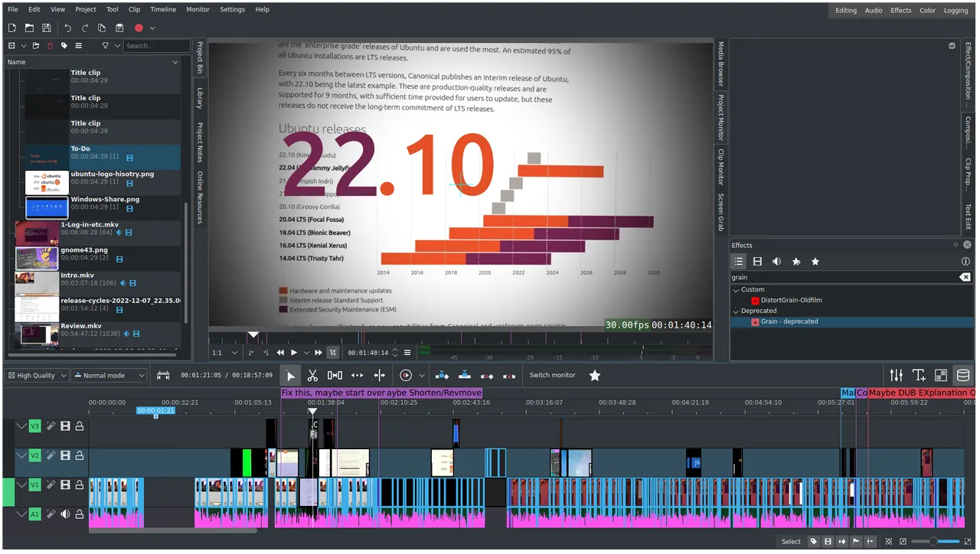This screenshot has width=980, height=554.
Task: Insert clip zone in timeline
Action: [x=442, y=376]
